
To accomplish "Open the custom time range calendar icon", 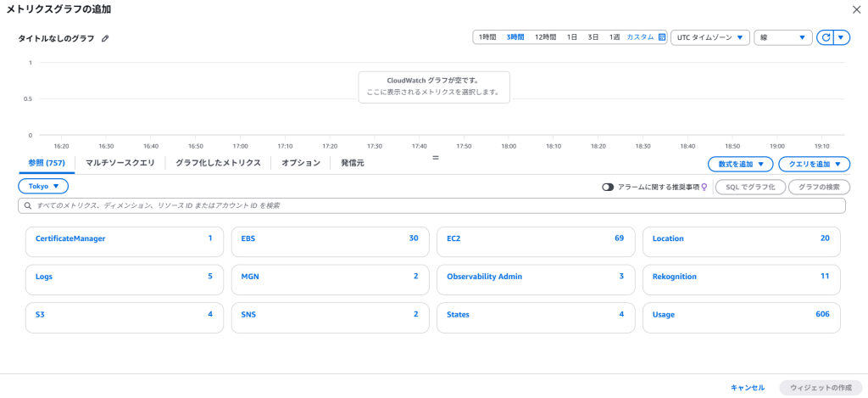I will tap(662, 37).
